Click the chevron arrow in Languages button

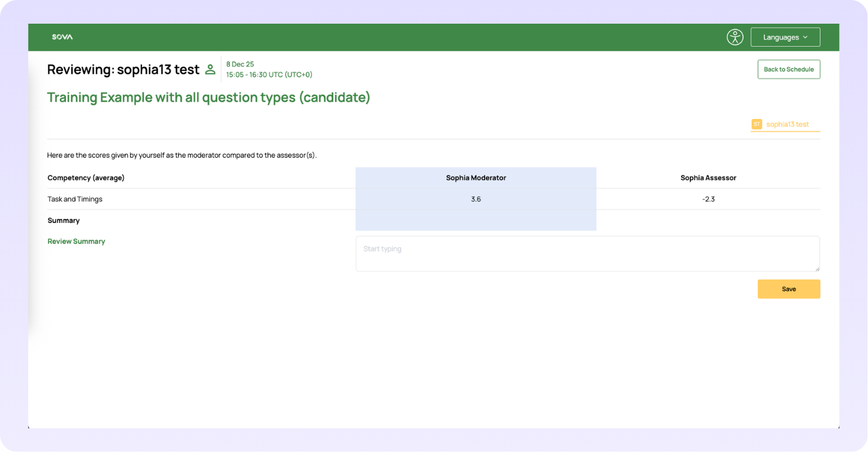coord(805,37)
